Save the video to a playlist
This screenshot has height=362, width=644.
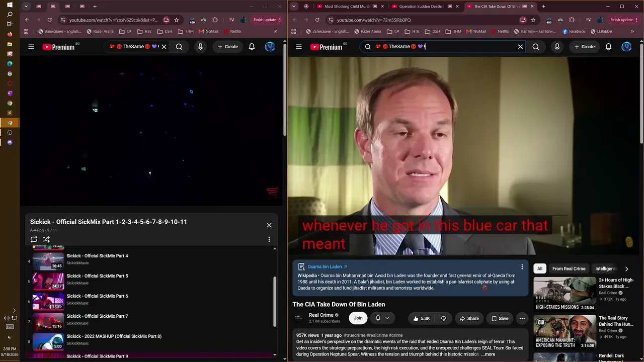click(500, 318)
